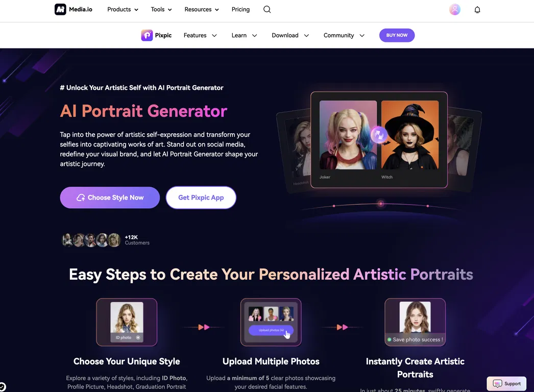The width and height of the screenshot is (534, 392).
Task: Expand the Learn menu
Action: [x=244, y=35]
